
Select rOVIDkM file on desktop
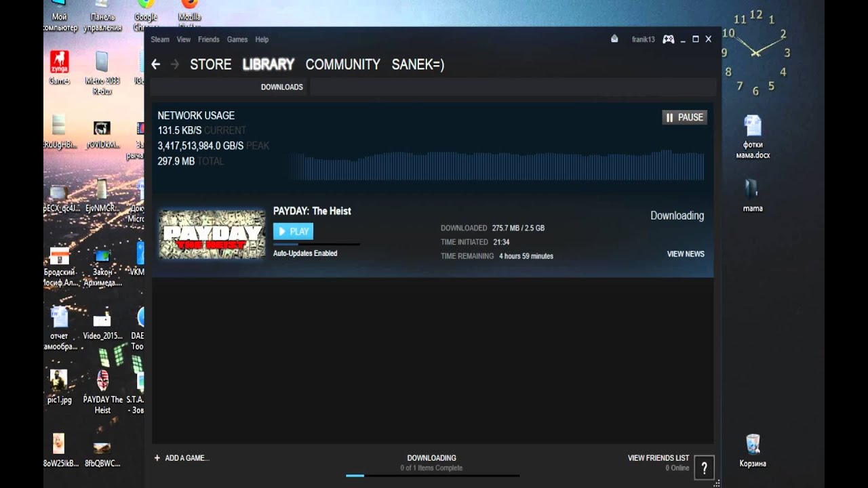pyautogui.click(x=102, y=134)
